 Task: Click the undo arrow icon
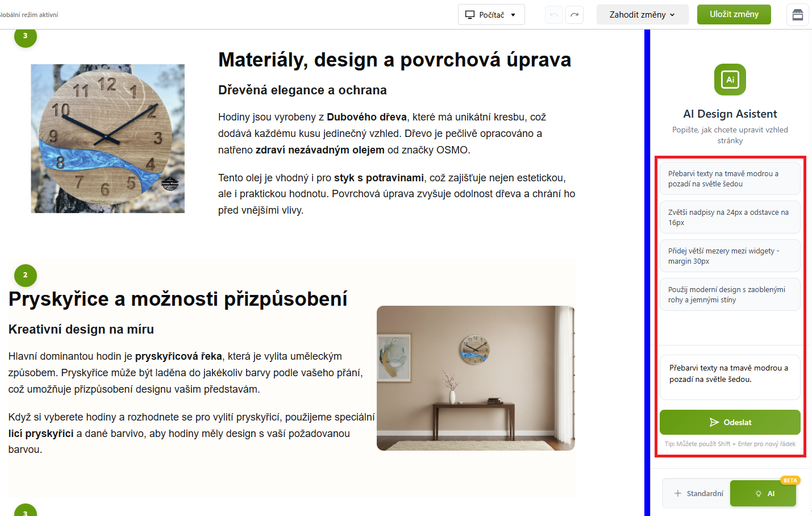point(553,15)
